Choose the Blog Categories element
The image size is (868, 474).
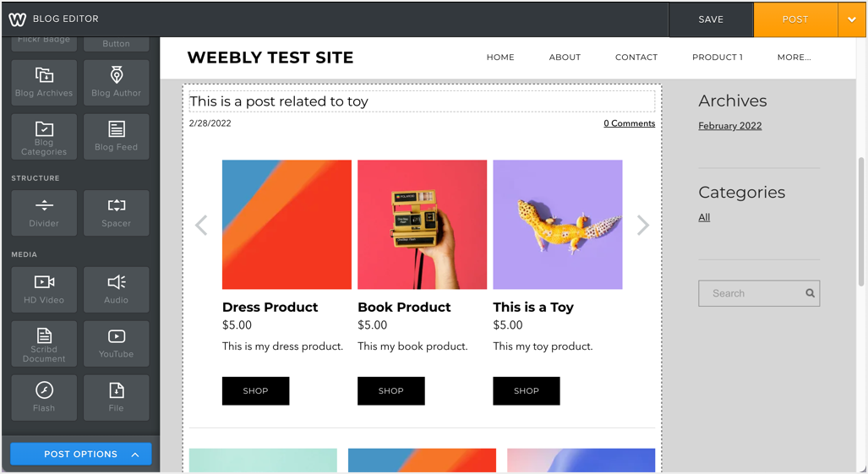pos(44,137)
